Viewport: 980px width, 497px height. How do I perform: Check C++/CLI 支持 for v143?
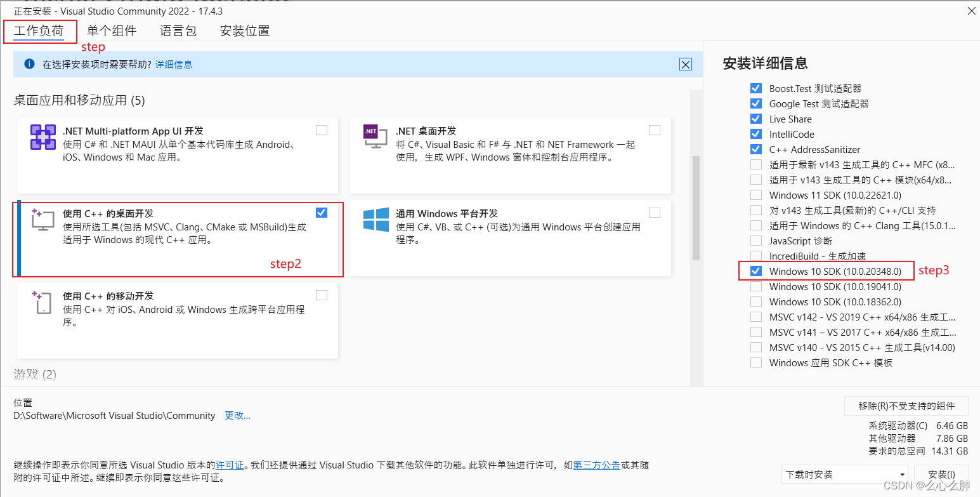(755, 210)
